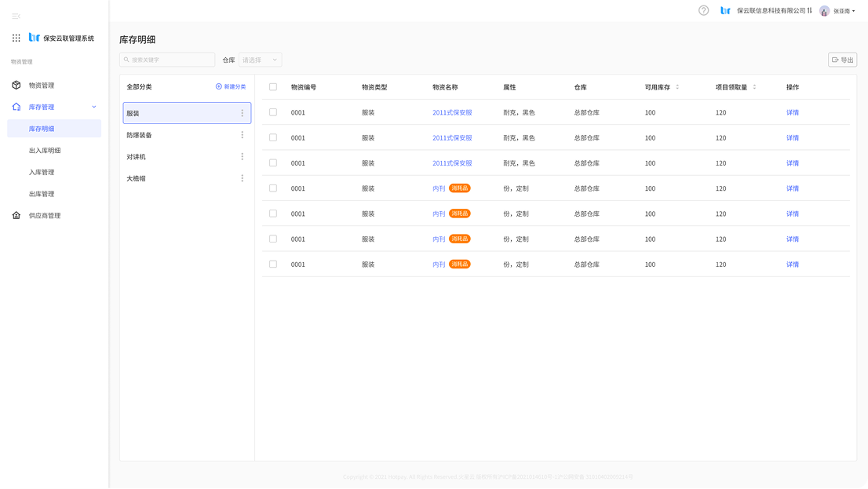Click the 物资管理 box icon in sidebar
The width and height of the screenshot is (868, 489).
coord(16,85)
